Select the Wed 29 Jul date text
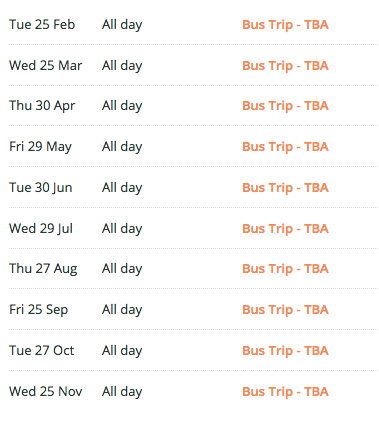Viewport: 379px width, 427px height. pos(41,229)
